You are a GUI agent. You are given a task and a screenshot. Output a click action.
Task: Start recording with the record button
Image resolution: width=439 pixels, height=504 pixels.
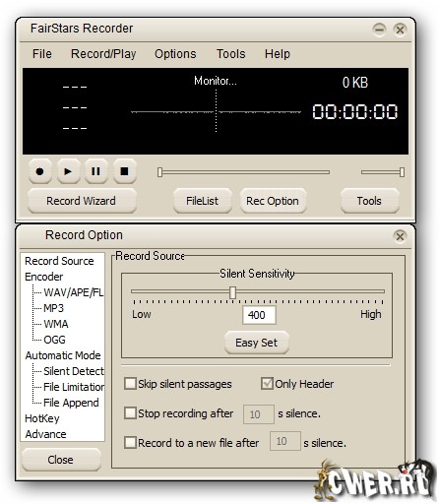click(x=39, y=171)
